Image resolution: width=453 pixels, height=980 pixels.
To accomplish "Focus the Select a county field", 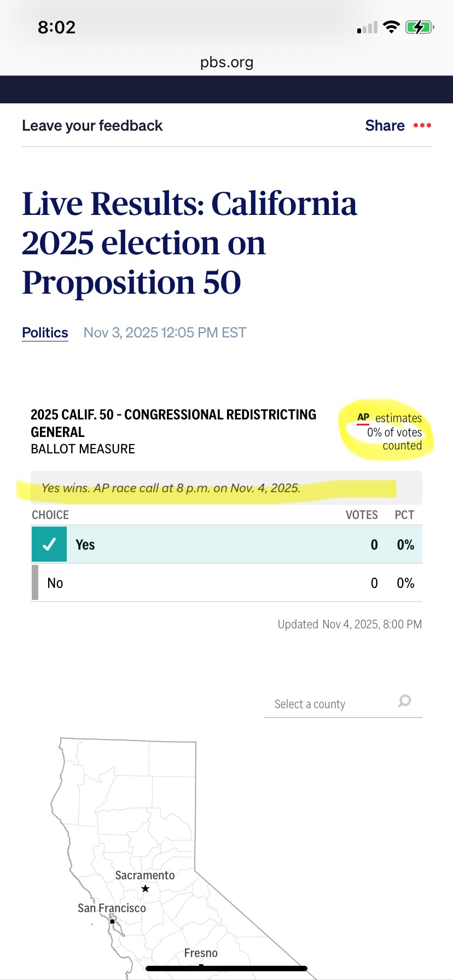I will pyautogui.click(x=328, y=704).
